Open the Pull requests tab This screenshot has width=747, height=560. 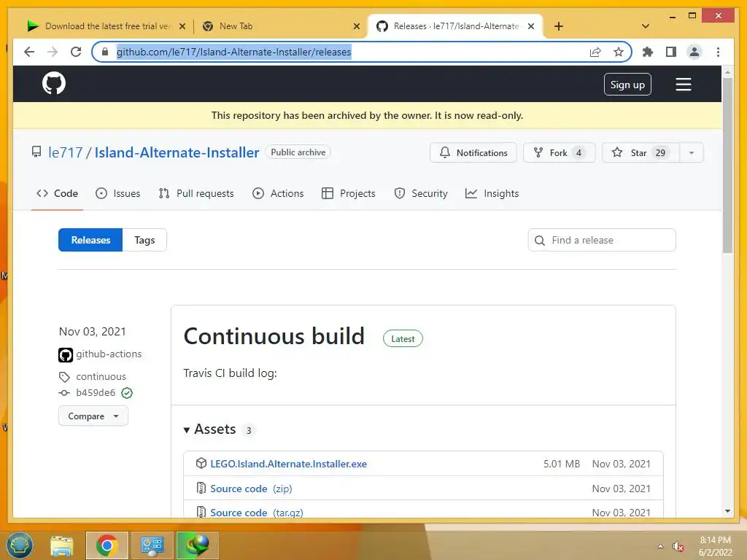(196, 193)
